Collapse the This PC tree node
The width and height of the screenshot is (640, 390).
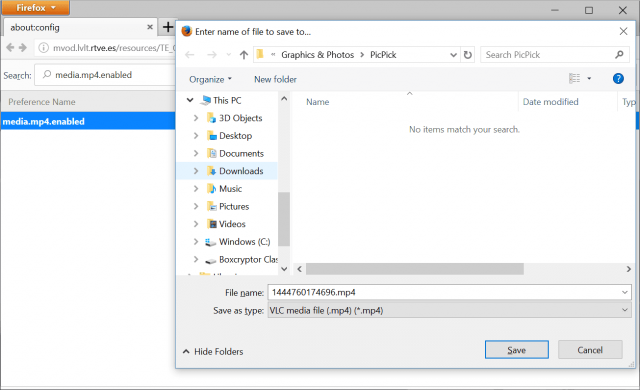coord(190,100)
